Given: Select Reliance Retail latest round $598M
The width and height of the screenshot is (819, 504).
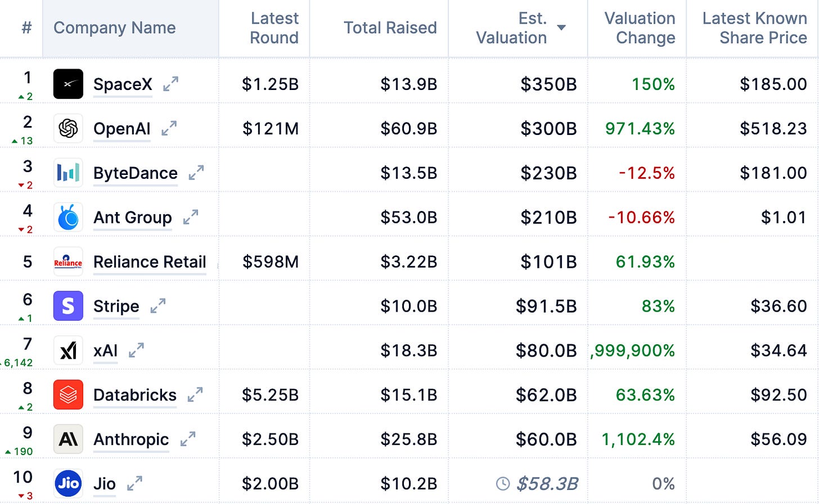Looking at the screenshot, I should point(271,262).
